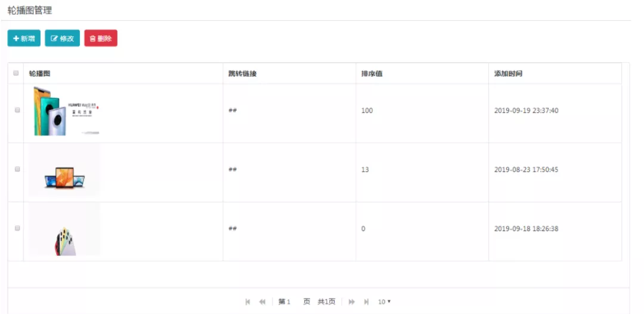Click the 新增 add button

click(24, 38)
